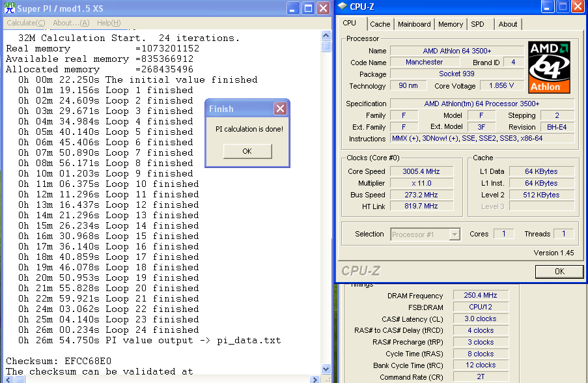
Task: Click the Revision value BH-E4
Action: click(557, 127)
